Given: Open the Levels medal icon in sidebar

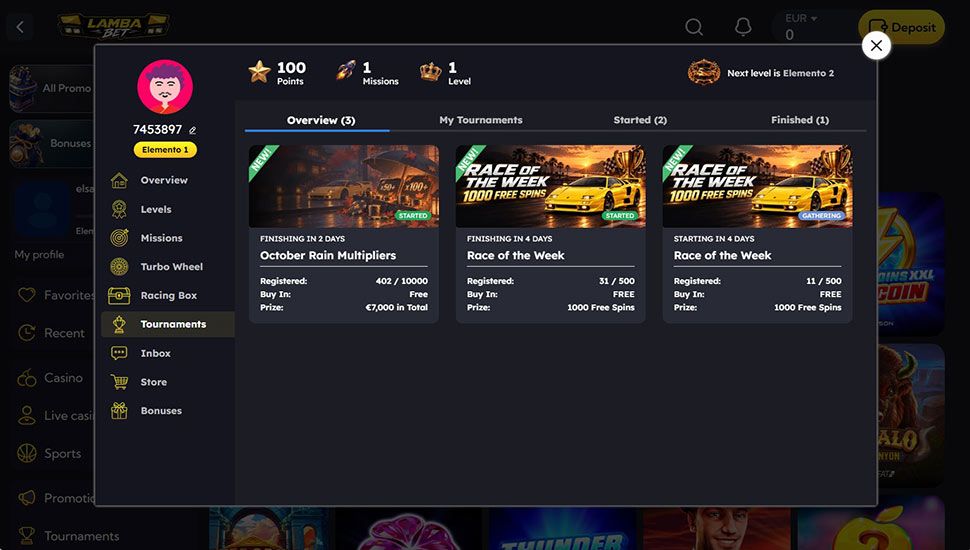Looking at the screenshot, I should tap(119, 209).
